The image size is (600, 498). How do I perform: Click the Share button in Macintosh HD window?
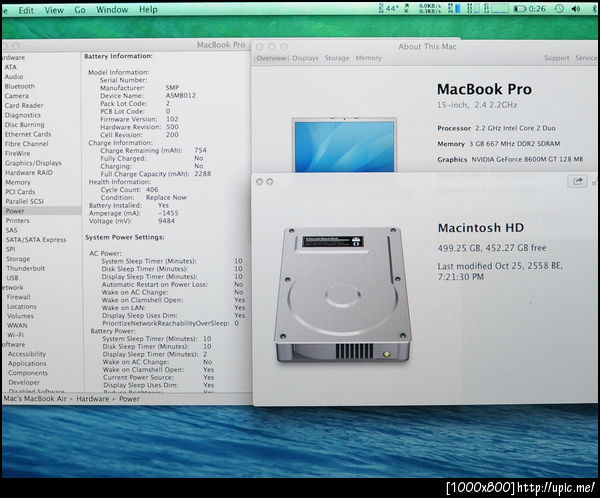click(x=577, y=181)
